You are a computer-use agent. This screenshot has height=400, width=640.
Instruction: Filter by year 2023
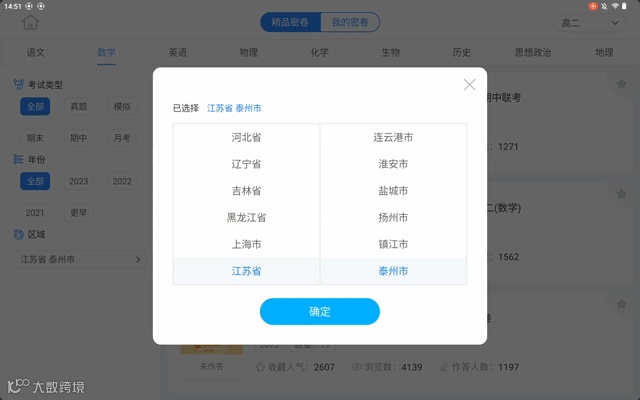coord(78,181)
